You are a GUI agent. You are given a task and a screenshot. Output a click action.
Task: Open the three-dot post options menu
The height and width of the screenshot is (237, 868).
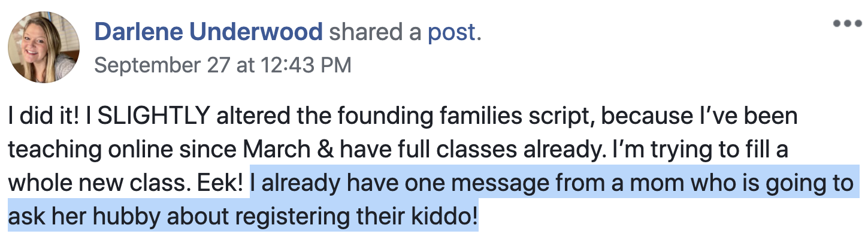pyautogui.click(x=847, y=24)
